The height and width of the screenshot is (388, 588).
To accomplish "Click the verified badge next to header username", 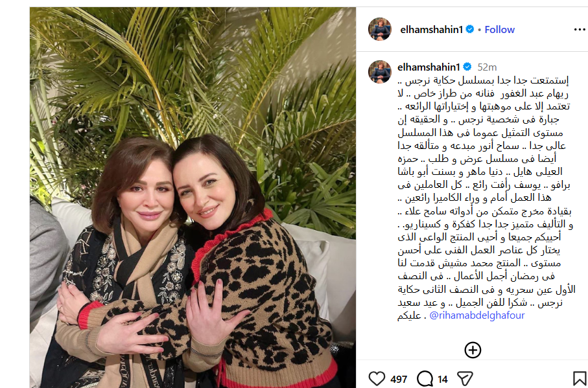I will click(469, 29).
